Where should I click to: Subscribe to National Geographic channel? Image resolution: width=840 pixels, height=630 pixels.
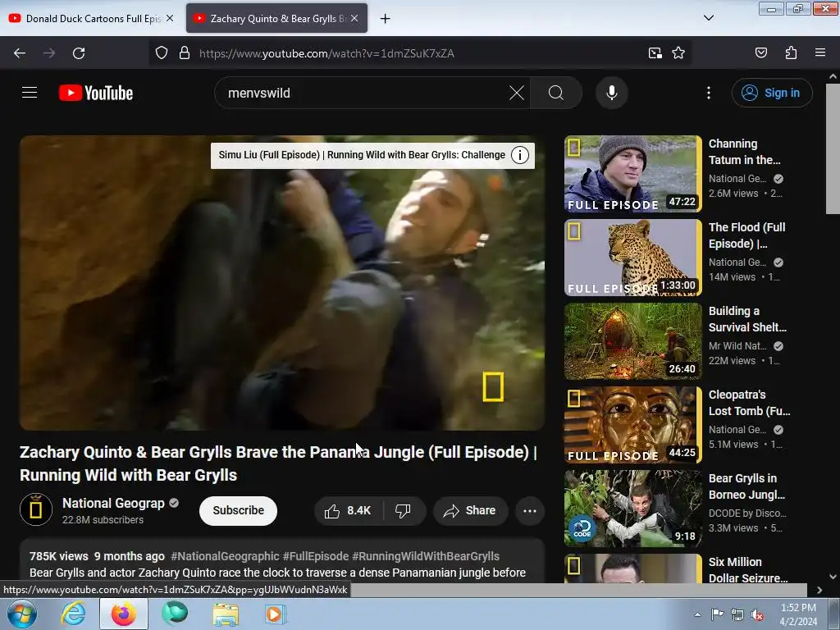click(238, 510)
